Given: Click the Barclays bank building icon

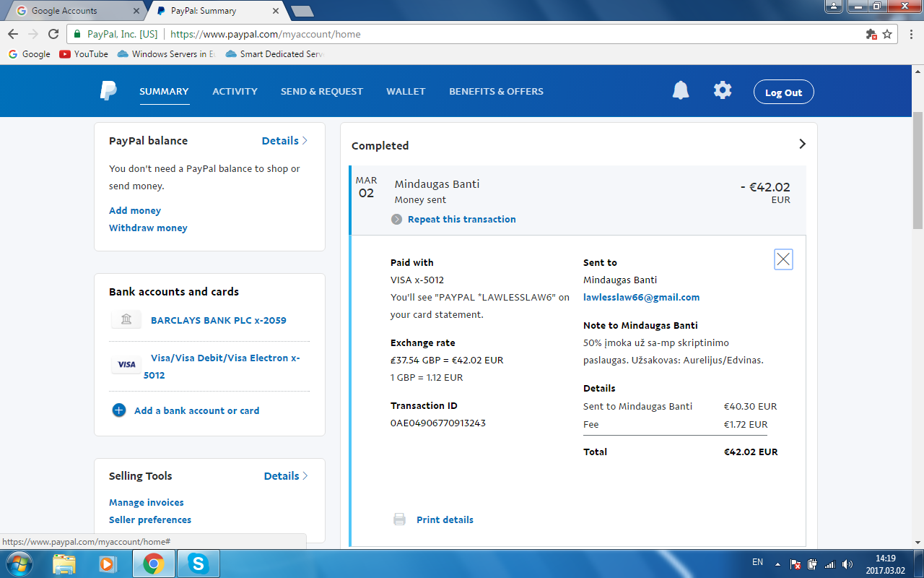Looking at the screenshot, I should point(126,319).
